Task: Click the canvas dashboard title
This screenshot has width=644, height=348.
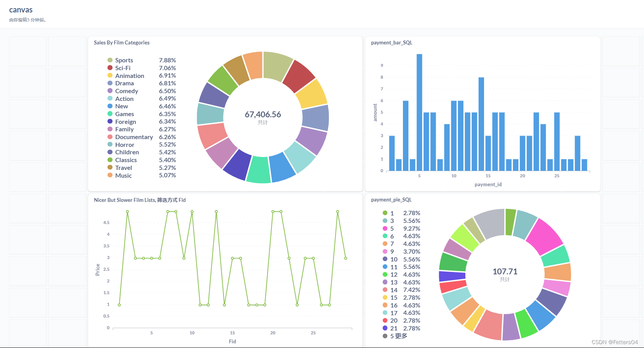Action: click(x=21, y=10)
